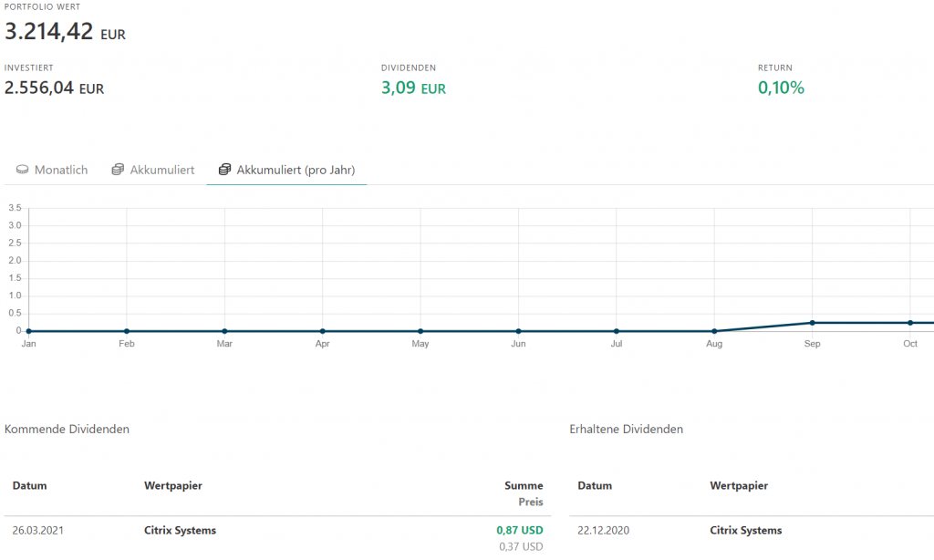Open Citrix Systems in the 22.12.2020 row

[x=746, y=530]
